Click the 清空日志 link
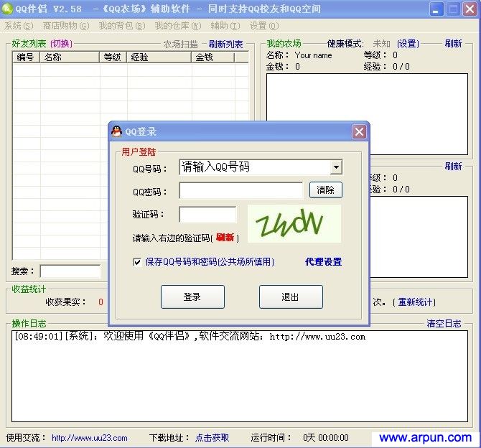 (444, 323)
